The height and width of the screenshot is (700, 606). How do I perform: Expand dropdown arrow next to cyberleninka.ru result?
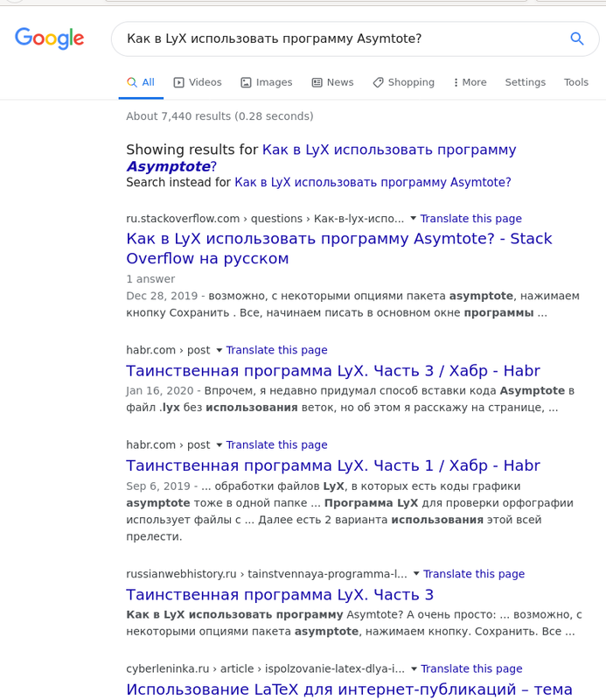point(414,668)
